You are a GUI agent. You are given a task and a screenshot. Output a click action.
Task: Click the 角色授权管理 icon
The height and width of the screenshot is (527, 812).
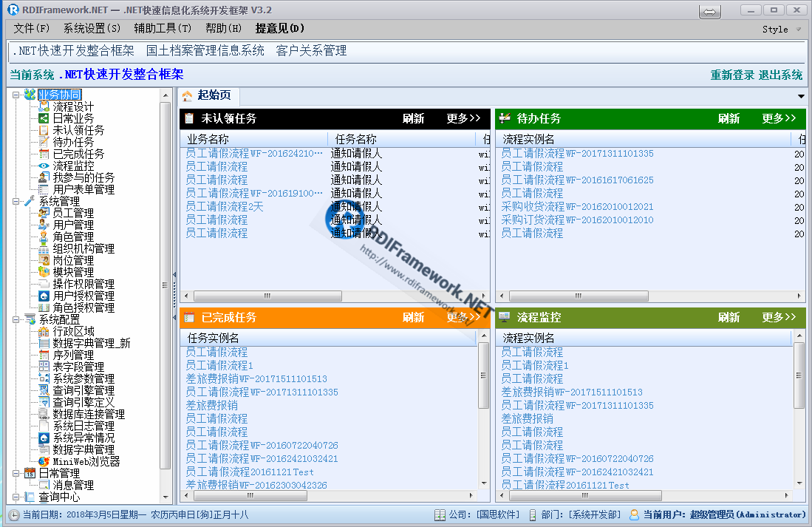(x=44, y=307)
